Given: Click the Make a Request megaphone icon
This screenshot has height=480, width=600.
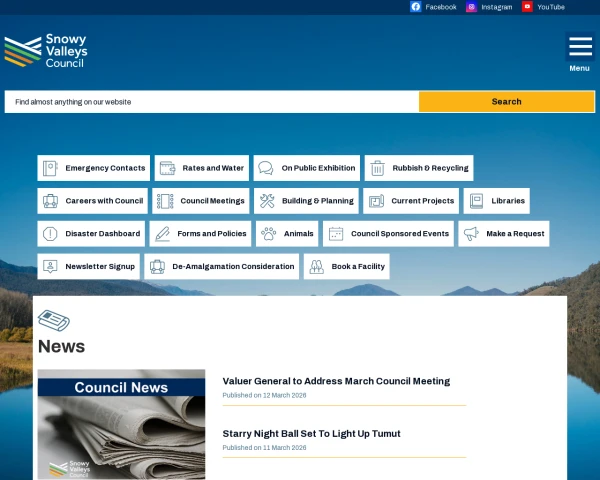Looking at the screenshot, I should pos(471,234).
